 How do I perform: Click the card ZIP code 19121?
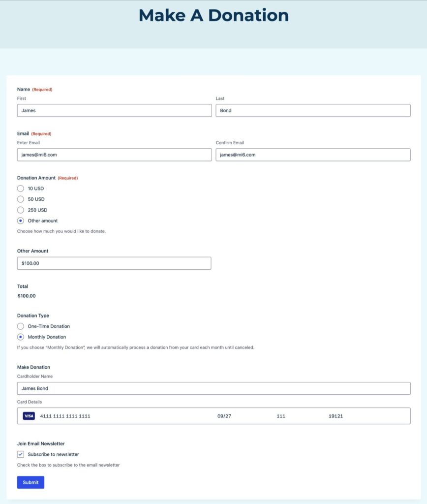(336, 416)
